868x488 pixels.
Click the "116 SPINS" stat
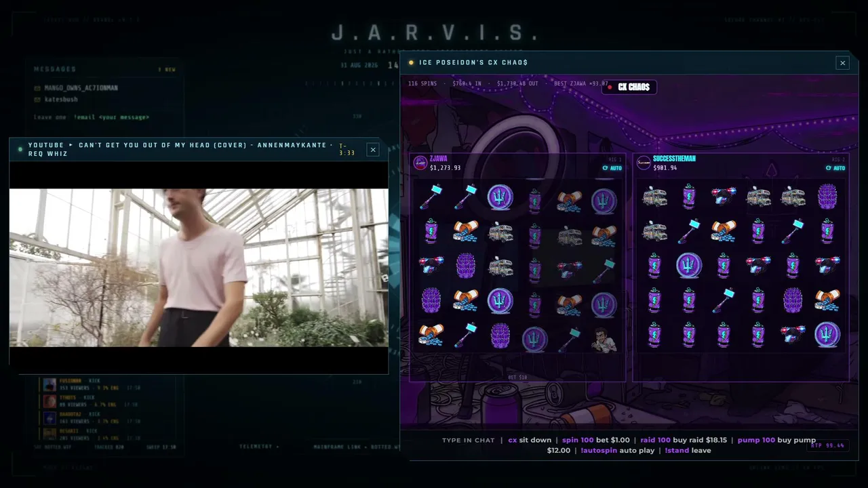point(422,84)
